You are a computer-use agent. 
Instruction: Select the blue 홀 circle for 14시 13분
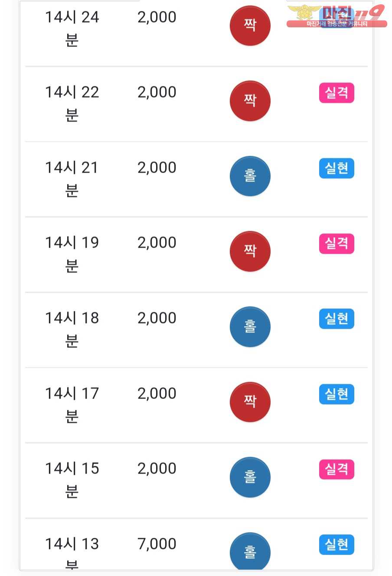[x=250, y=551]
